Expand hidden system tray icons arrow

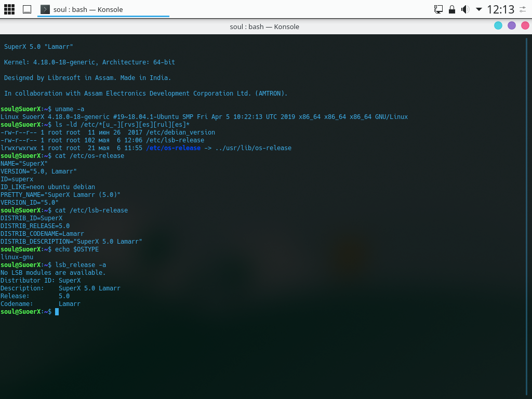pos(478,9)
